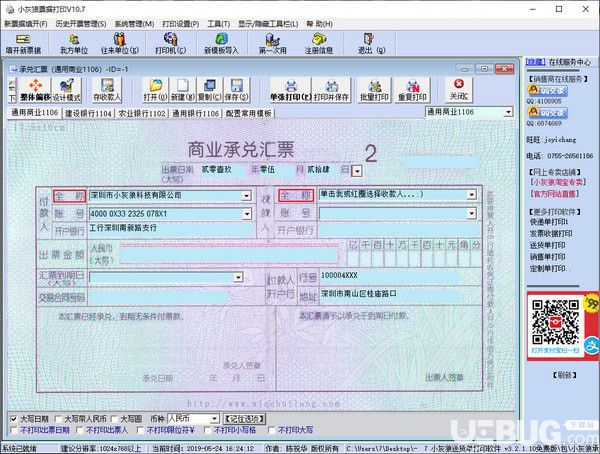Click the 注册信息 keys icon
Screen dimensions: 600x454
tap(318, 43)
